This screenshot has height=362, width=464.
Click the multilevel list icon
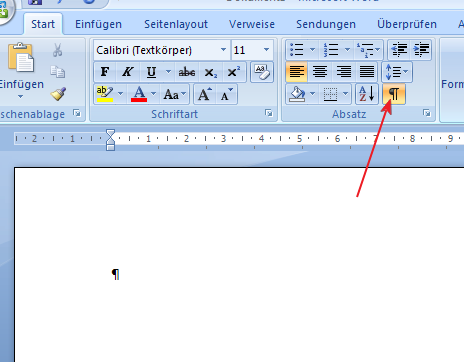pos(365,50)
